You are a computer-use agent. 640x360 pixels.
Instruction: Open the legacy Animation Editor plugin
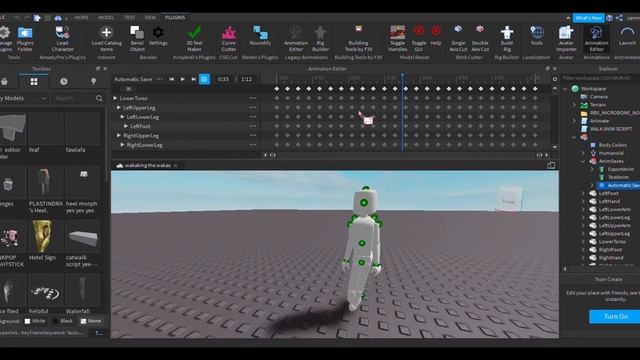pos(296,39)
